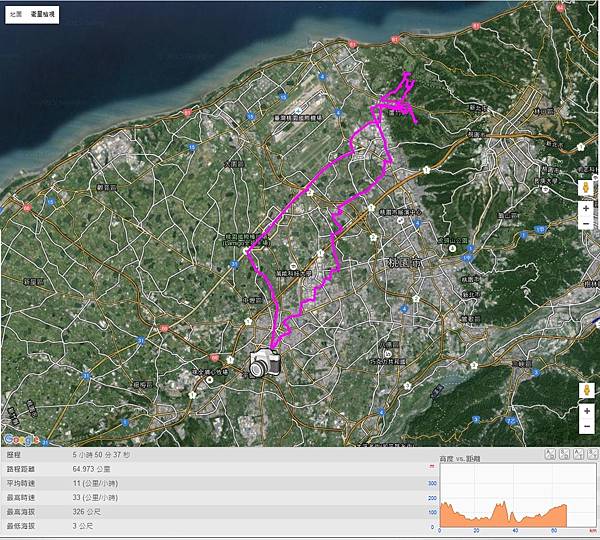Zoom in using the lower plus button
Viewport: 600px width, 540px height.
point(586,411)
